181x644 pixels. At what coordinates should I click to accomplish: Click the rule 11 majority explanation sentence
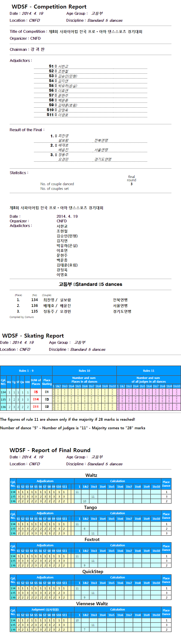click(67, 420)
